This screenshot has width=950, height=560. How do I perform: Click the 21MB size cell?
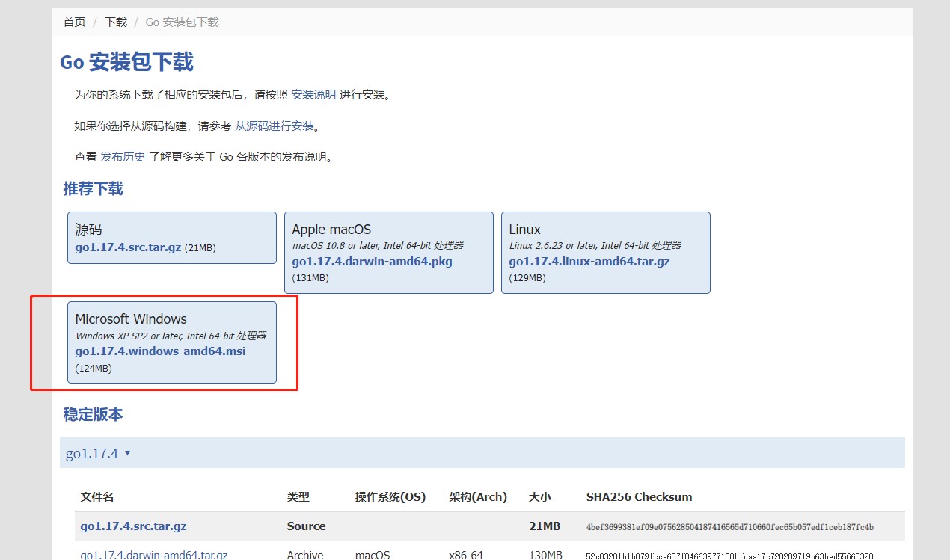[545, 526]
